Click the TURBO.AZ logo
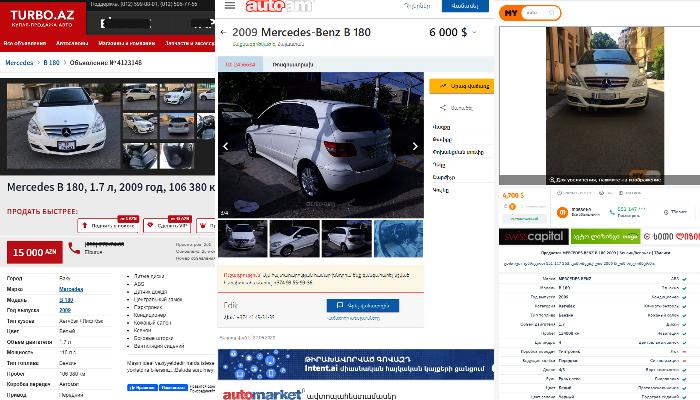The height and width of the screenshot is (400, 700). [x=42, y=17]
